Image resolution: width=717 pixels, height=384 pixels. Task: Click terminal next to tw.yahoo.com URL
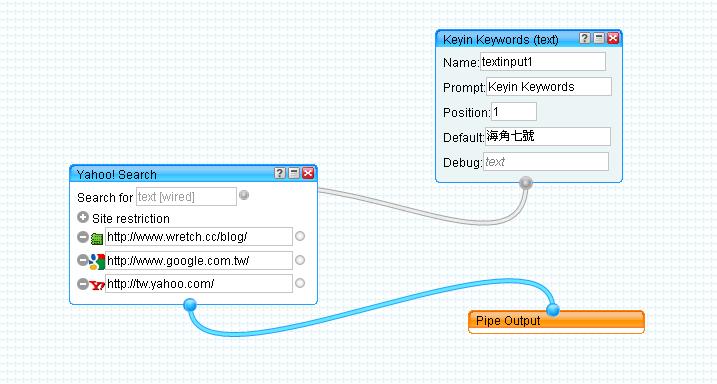[300, 283]
